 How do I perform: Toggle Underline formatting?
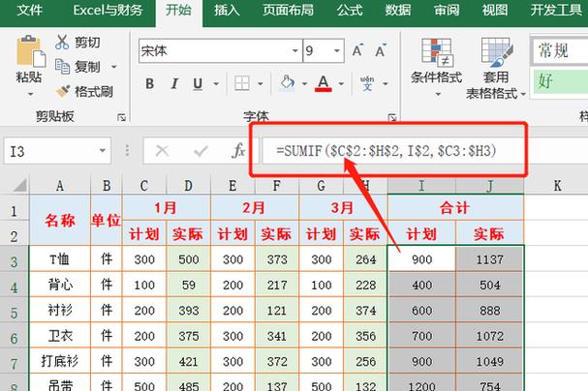[198, 83]
